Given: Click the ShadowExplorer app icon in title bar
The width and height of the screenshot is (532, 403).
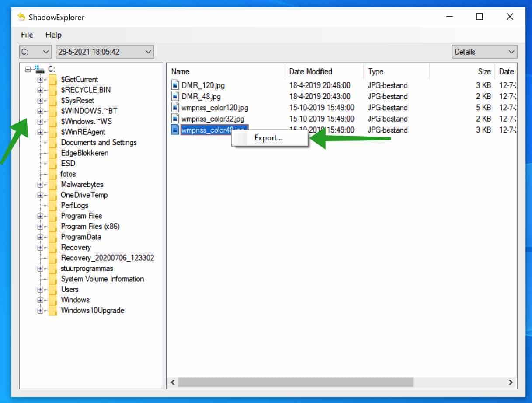Looking at the screenshot, I should point(22,17).
